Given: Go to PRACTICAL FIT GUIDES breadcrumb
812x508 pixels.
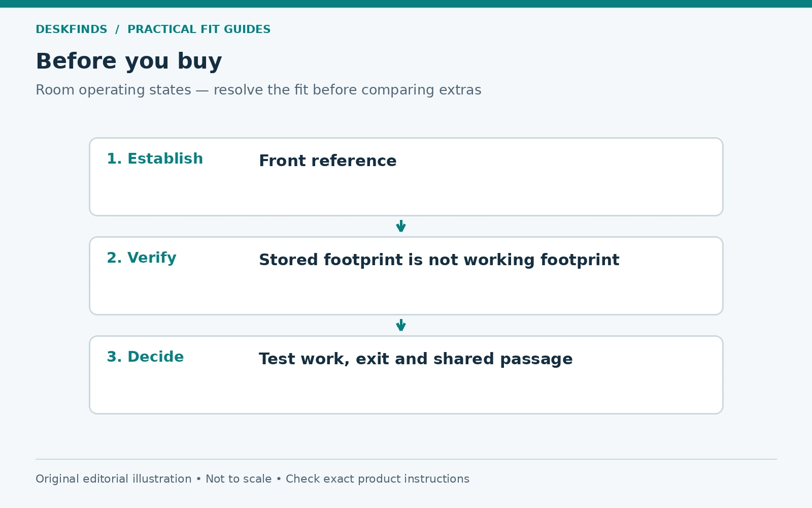Looking at the screenshot, I should click(x=199, y=29).
